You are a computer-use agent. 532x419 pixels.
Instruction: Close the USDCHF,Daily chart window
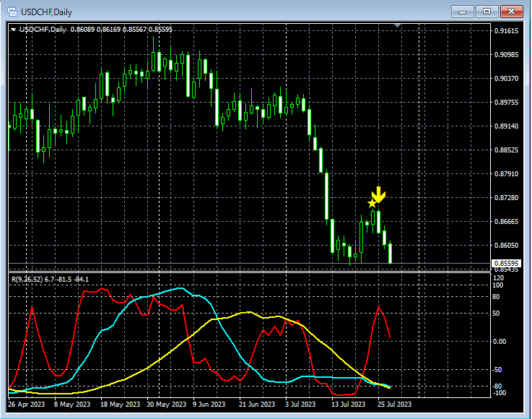coord(512,12)
